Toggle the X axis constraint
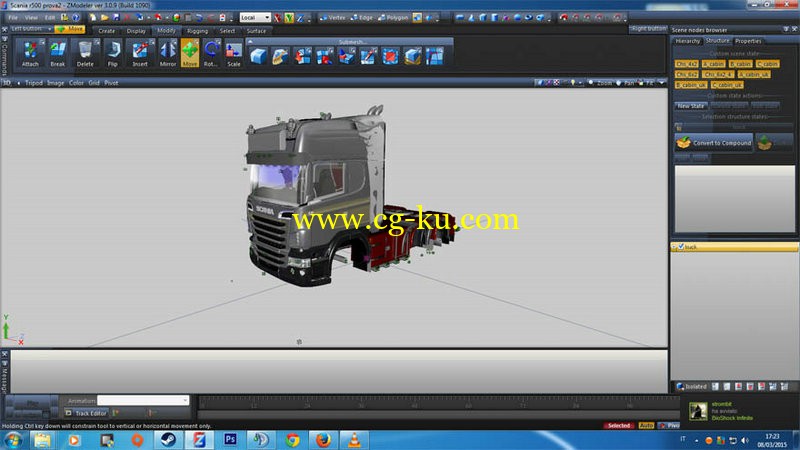Screen dimensions: 800x450 point(277,18)
